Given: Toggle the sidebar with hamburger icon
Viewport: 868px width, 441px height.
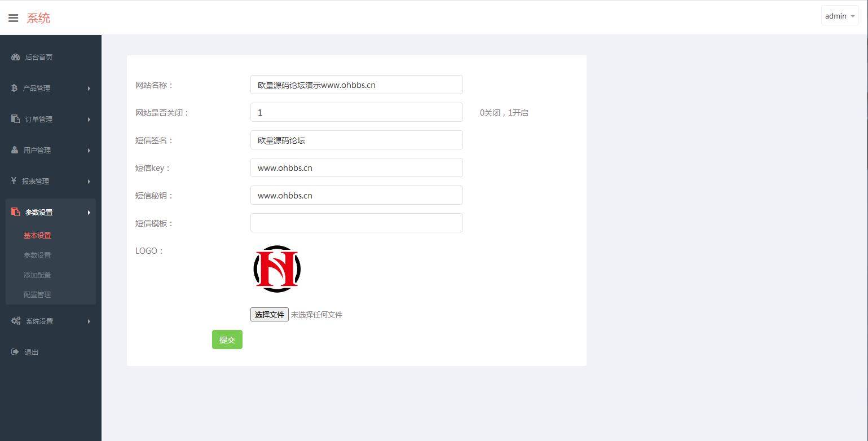Looking at the screenshot, I should point(14,17).
